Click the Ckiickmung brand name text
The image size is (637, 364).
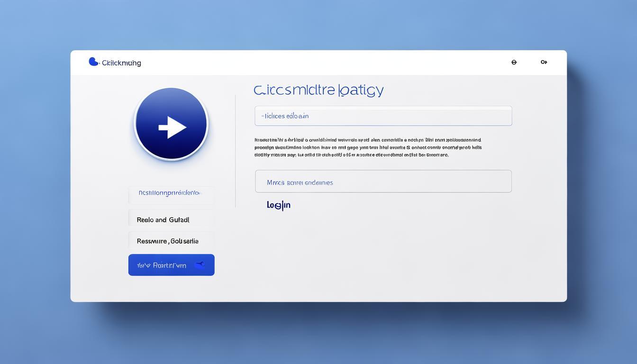[x=121, y=63]
